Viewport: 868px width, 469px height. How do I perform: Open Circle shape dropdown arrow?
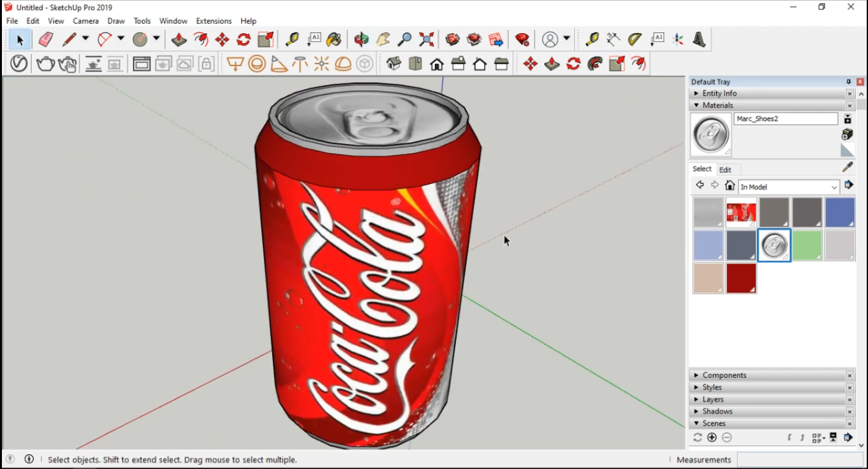tap(156, 39)
